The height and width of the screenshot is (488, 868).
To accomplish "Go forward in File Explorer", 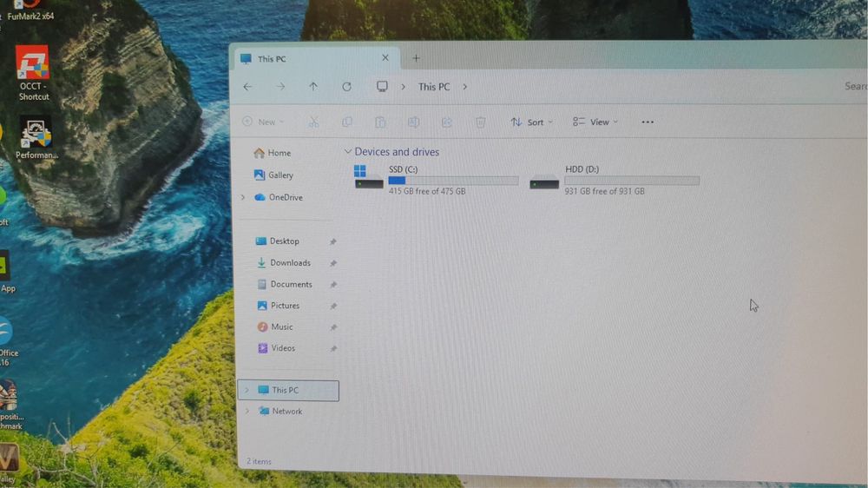I will pos(281,87).
